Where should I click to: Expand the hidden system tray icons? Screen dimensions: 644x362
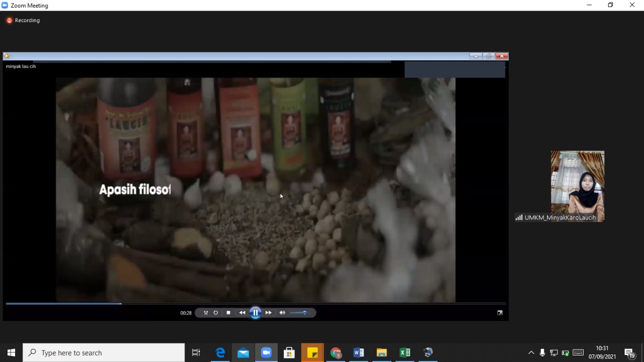point(531,353)
